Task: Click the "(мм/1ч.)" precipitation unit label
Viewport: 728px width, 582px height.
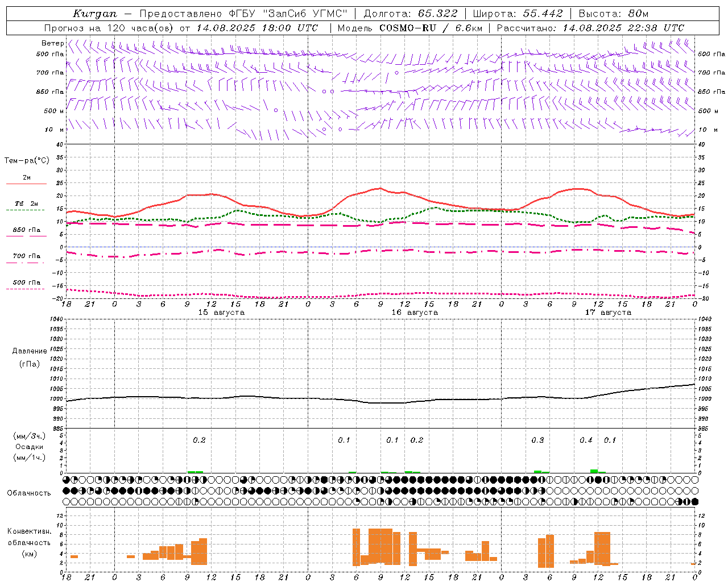Action: coord(30,458)
